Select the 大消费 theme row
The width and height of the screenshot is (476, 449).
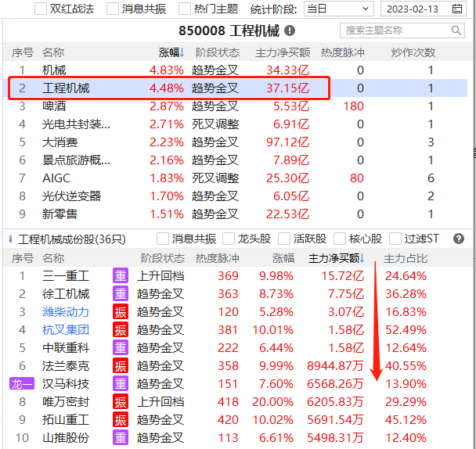click(236, 142)
